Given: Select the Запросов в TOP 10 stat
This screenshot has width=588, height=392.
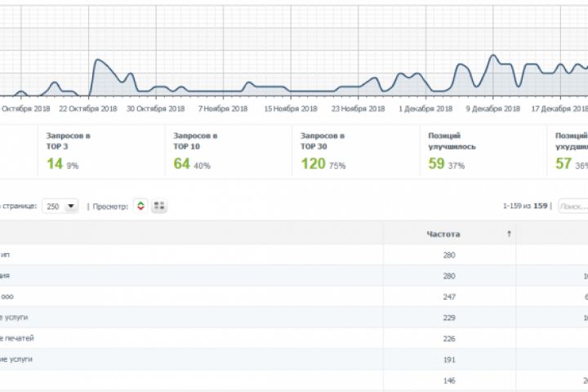Looking at the screenshot, I should click(229, 151).
